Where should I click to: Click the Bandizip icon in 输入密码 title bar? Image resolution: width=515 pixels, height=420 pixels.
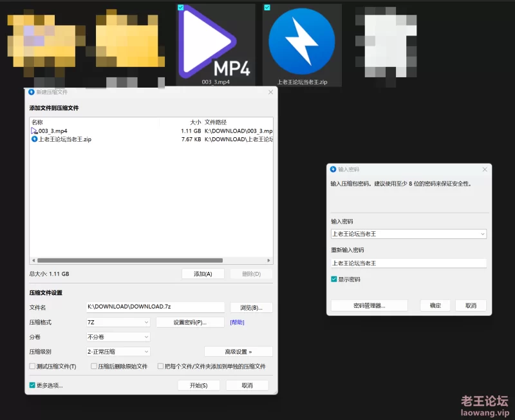(x=333, y=169)
